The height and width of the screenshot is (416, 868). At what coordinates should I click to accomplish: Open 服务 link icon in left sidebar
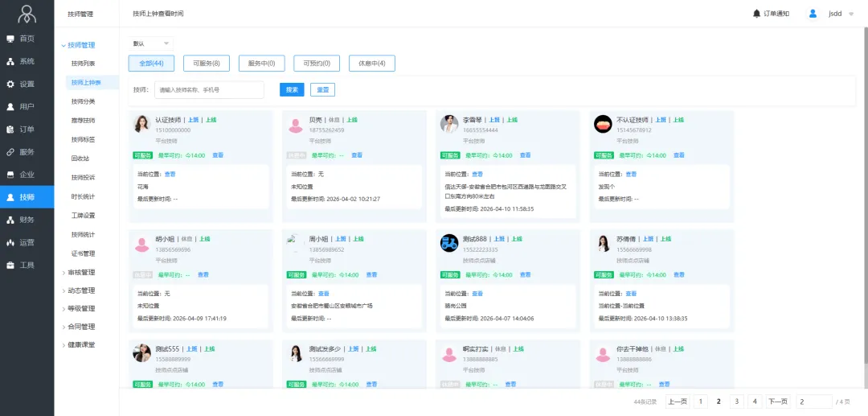pyautogui.click(x=10, y=151)
